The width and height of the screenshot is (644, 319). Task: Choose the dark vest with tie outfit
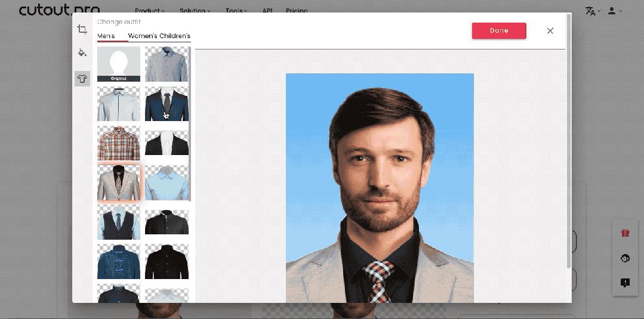[119, 222]
